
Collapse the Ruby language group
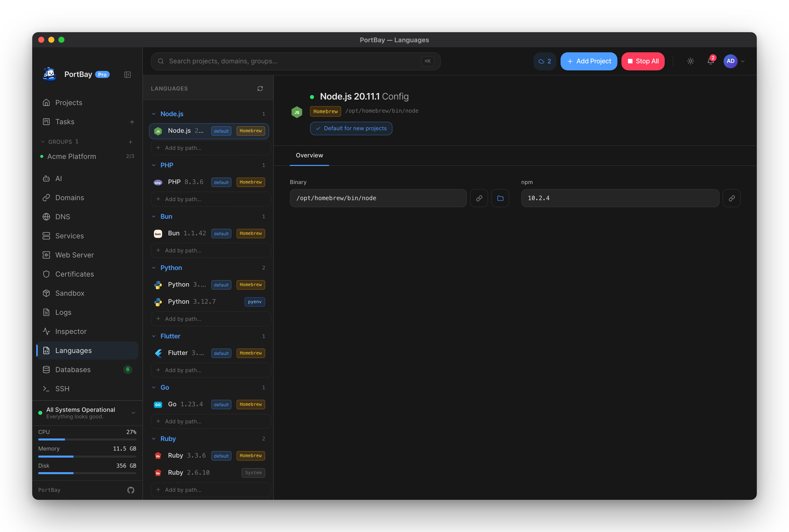coord(154,439)
